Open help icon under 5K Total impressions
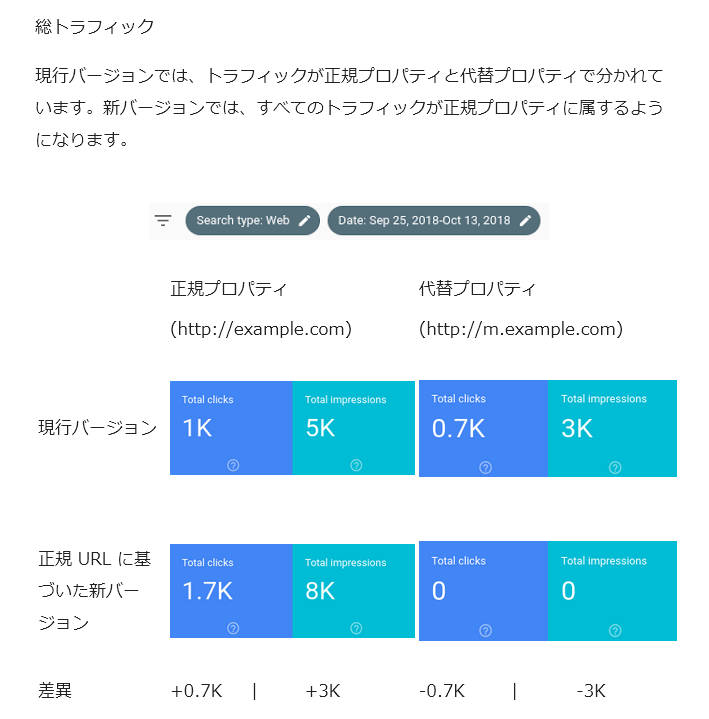The image size is (709, 719). (x=356, y=465)
